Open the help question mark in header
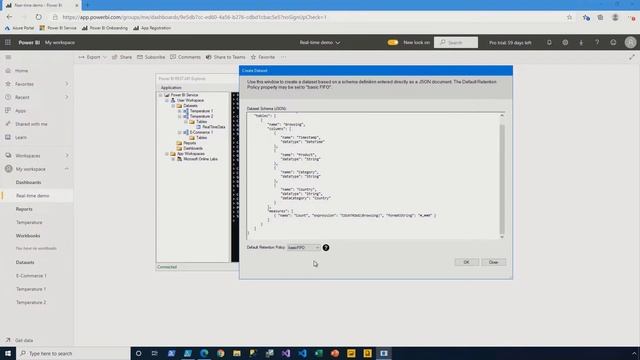Viewport: 640px width, 360px height. coord(597,42)
